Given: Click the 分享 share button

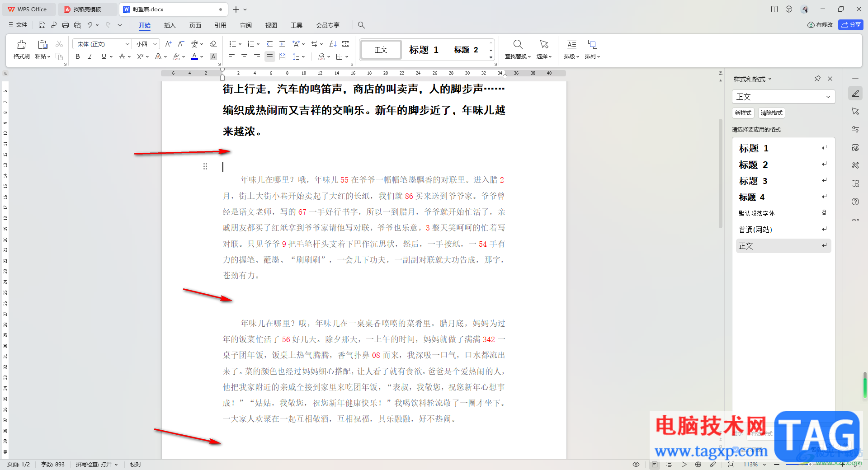Looking at the screenshot, I should point(851,25).
